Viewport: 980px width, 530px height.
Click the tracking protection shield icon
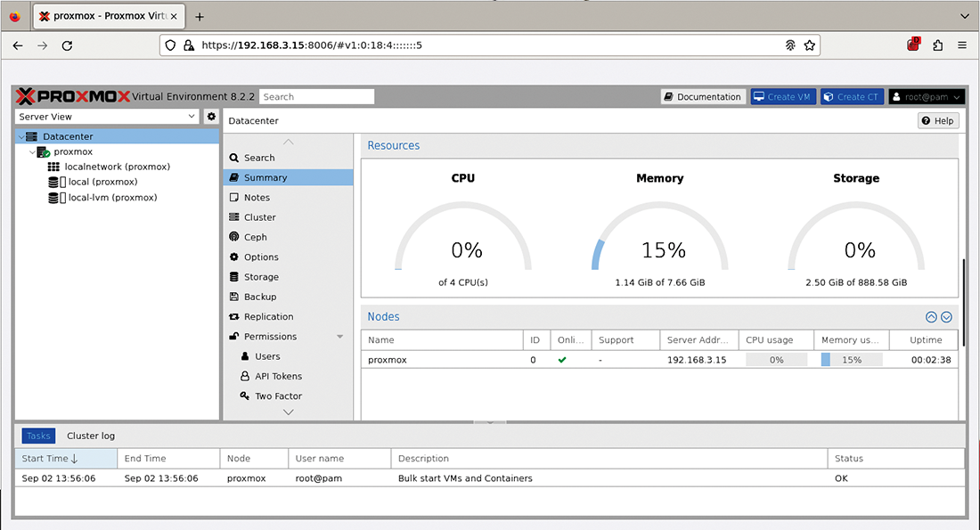point(171,45)
